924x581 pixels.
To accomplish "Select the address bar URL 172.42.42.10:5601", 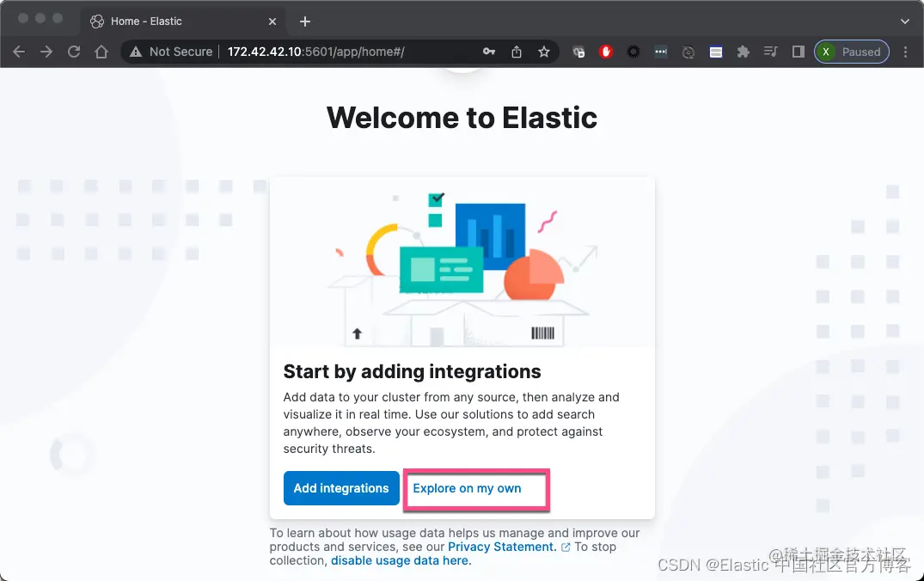I will pyautogui.click(x=315, y=52).
